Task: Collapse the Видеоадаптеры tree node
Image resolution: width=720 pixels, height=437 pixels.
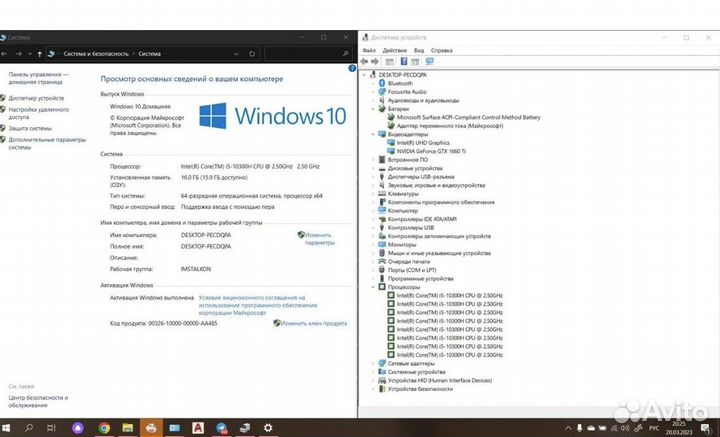Action: [x=374, y=134]
